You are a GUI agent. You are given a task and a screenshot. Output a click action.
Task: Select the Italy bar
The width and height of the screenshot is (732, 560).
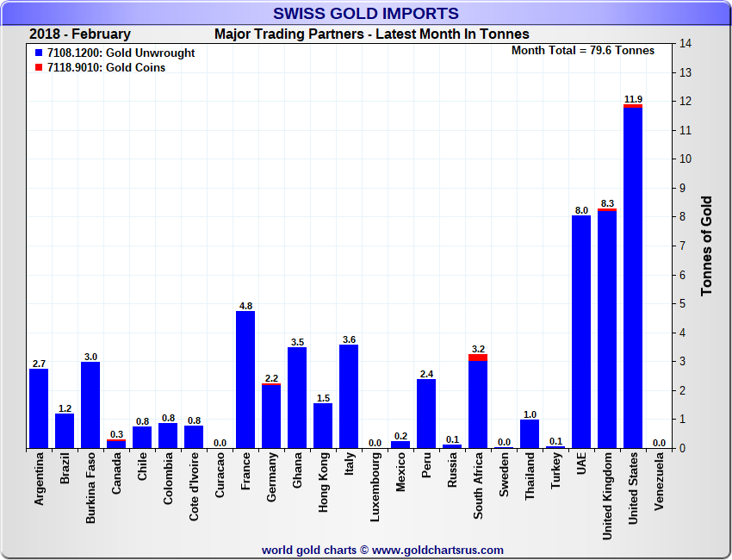(349, 396)
